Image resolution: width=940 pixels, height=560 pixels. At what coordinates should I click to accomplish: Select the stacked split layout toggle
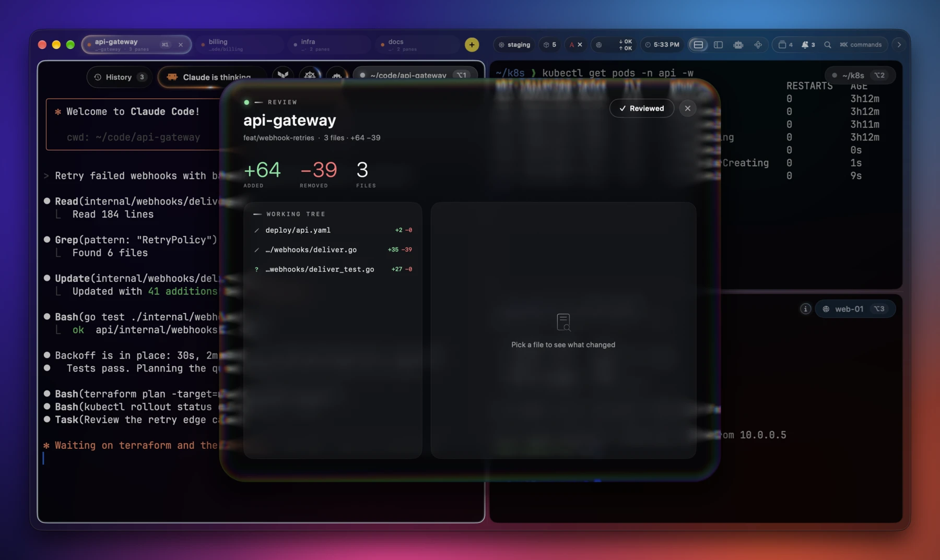click(x=698, y=45)
